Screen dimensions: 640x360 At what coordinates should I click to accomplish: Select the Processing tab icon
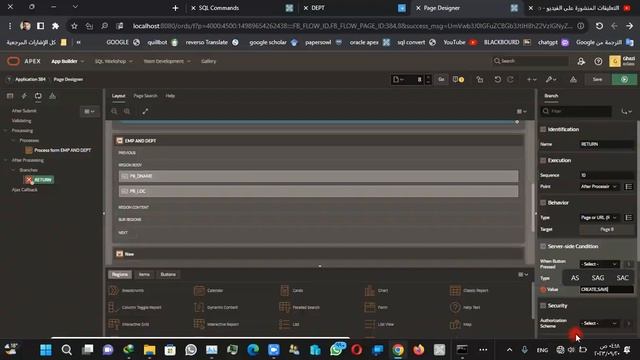coord(38,96)
